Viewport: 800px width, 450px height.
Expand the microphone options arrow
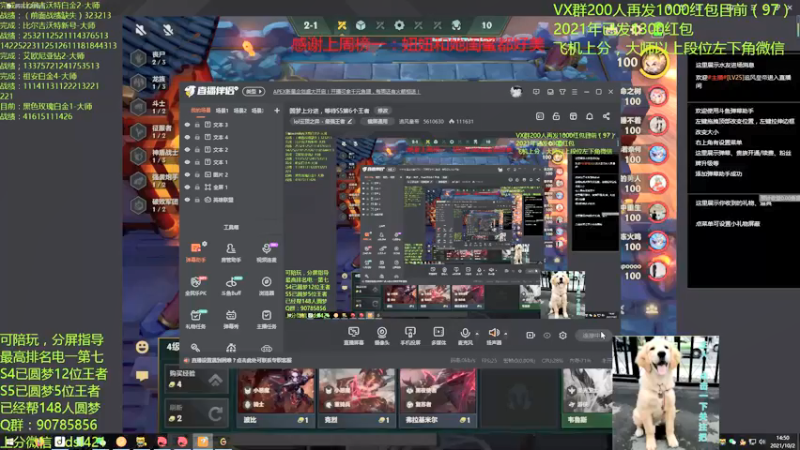point(477,334)
